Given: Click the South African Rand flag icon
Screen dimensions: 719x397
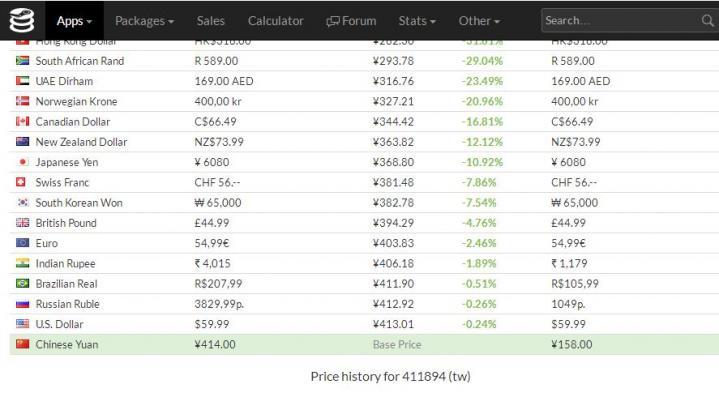Looking at the screenshot, I should tap(22, 61).
